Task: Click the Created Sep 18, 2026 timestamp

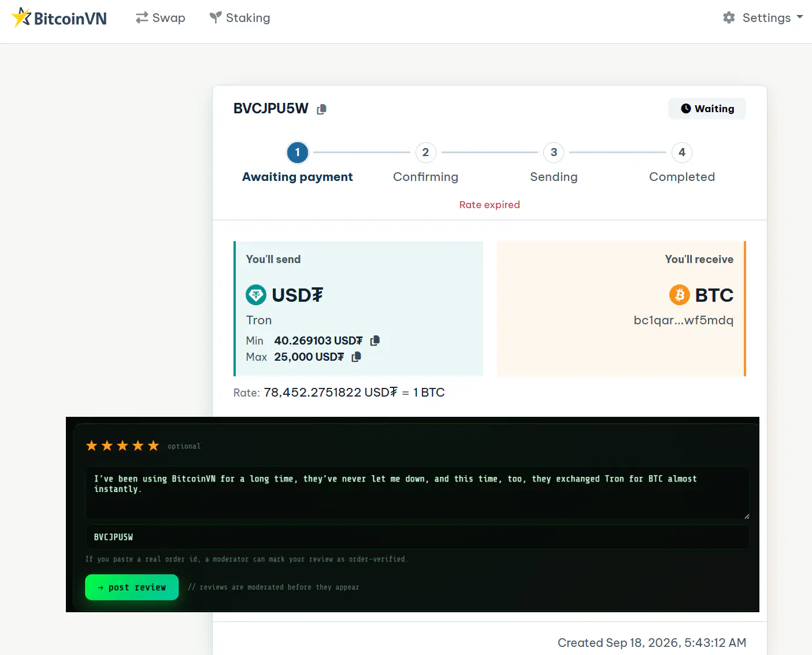Action: tap(652, 643)
